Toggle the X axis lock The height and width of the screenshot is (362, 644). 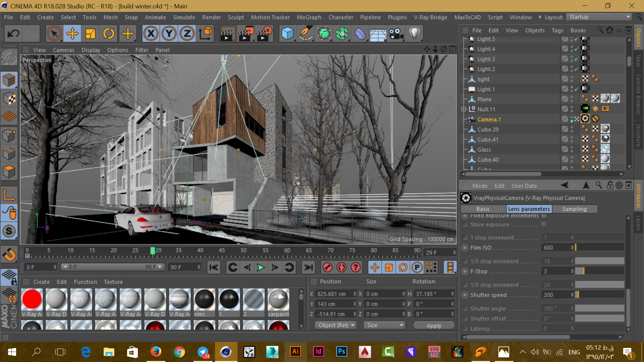point(151,34)
